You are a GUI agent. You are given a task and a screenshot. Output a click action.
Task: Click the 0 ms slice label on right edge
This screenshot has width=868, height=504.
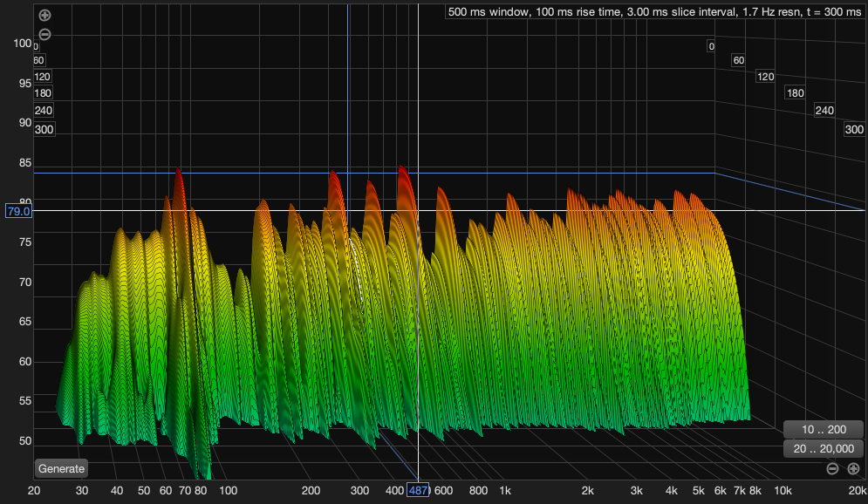point(711,45)
